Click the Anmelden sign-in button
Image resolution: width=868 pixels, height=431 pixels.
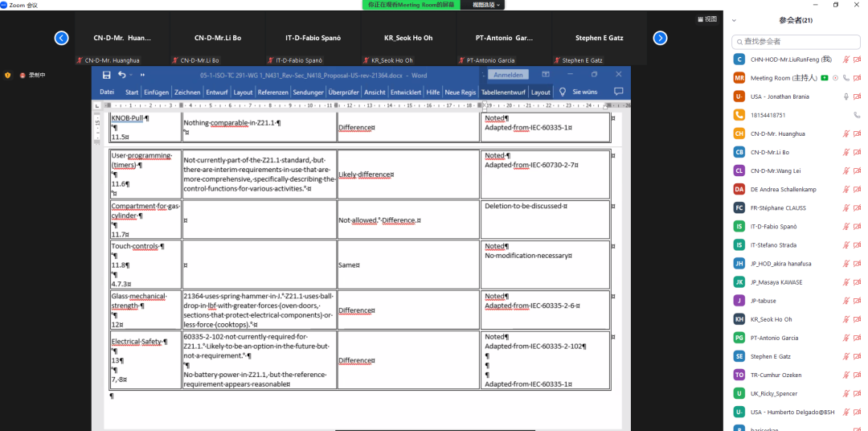(x=508, y=75)
